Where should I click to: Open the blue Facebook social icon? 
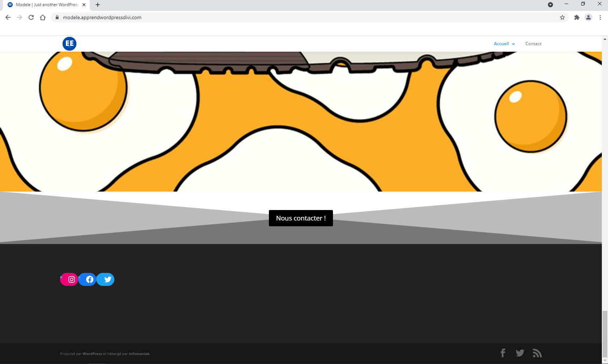(89, 279)
